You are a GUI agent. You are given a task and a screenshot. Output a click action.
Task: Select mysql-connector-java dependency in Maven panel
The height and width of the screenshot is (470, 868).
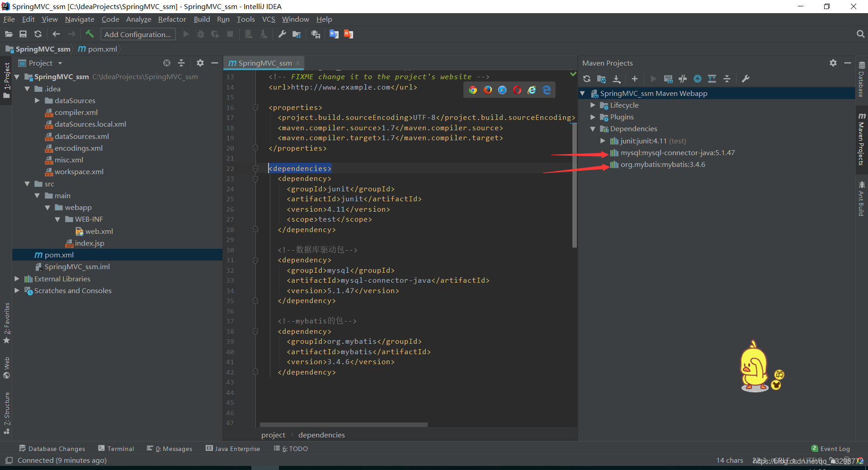[x=677, y=152]
